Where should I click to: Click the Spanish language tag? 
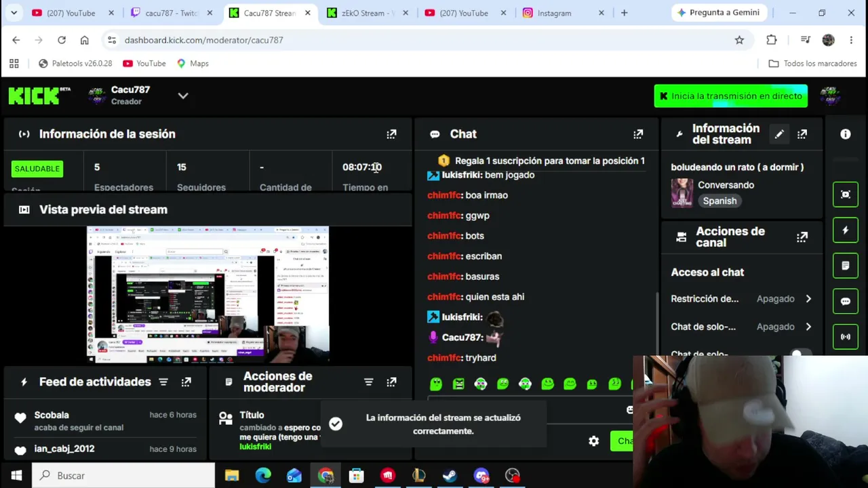[x=719, y=201]
